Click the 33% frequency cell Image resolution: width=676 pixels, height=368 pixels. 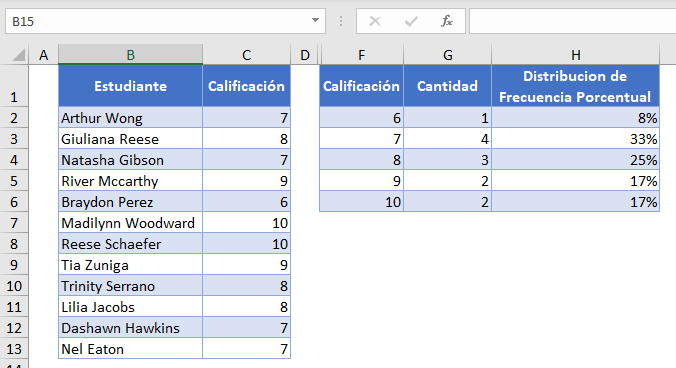click(x=576, y=139)
